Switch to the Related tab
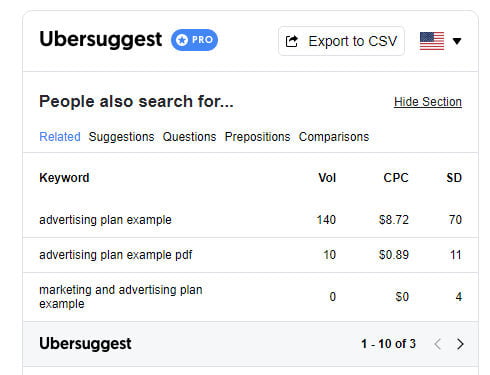 [x=60, y=137]
